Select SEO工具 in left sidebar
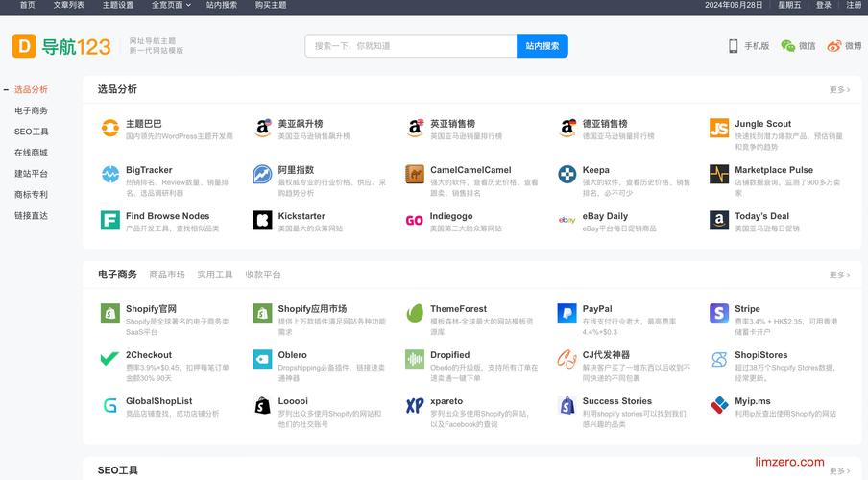868x480 pixels. [32, 132]
